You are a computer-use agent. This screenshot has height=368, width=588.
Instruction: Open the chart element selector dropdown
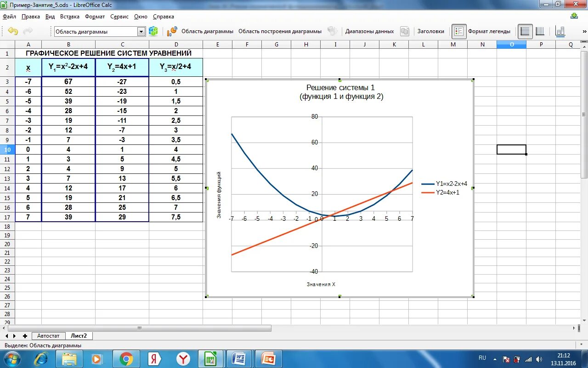[x=141, y=31]
